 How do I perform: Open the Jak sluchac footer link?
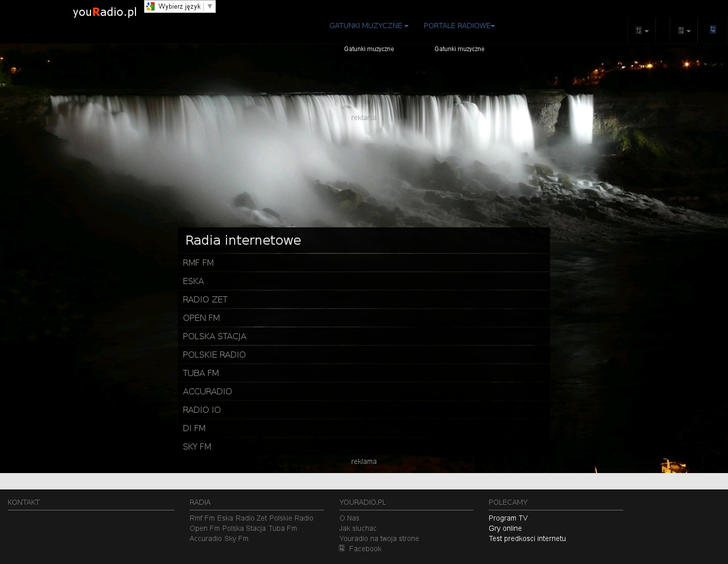[358, 528]
